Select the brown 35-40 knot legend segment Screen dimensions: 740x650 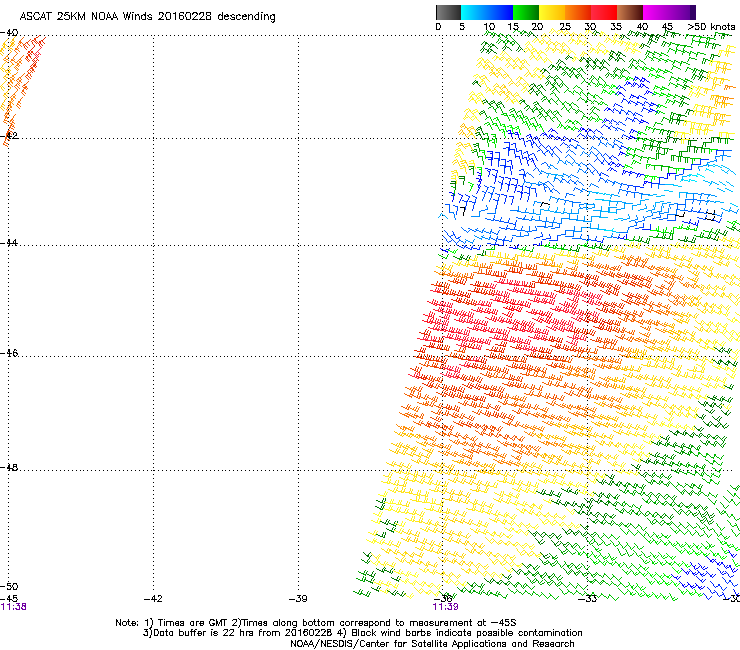pyautogui.click(x=630, y=12)
